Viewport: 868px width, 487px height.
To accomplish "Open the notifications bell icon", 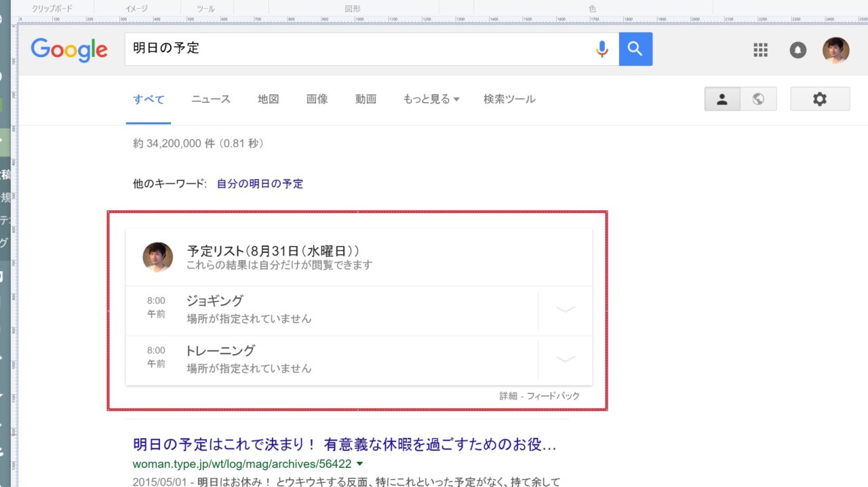I will [x=798, y=50].
